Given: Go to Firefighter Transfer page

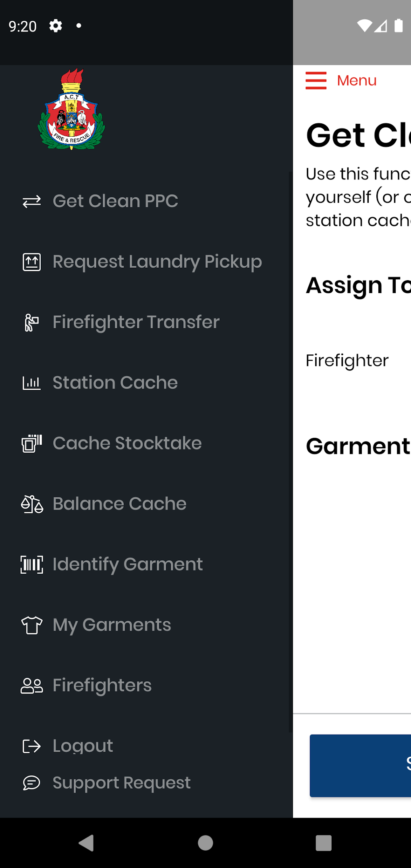Looking at the screenshot, I should (136, 323).
